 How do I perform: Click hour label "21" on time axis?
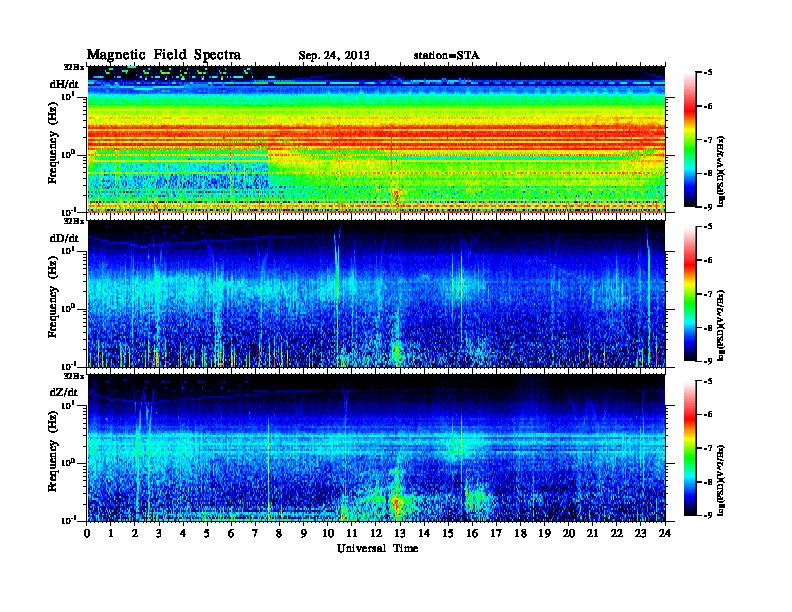point(593,533)
